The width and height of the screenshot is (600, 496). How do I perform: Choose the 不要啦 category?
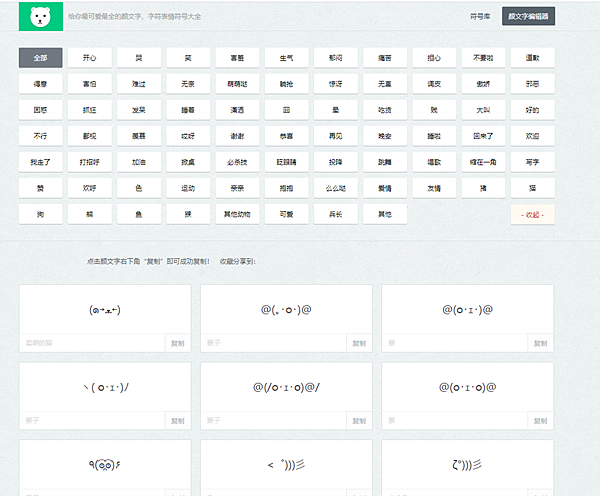click(483, 58)
